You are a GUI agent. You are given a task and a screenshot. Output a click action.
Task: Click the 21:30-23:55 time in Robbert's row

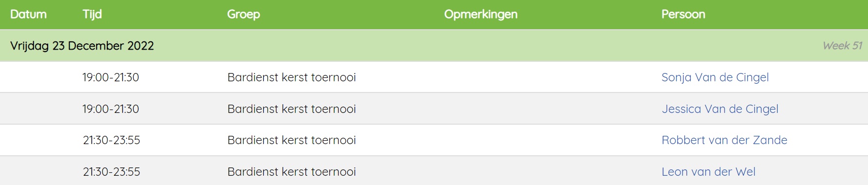[111, 140]
